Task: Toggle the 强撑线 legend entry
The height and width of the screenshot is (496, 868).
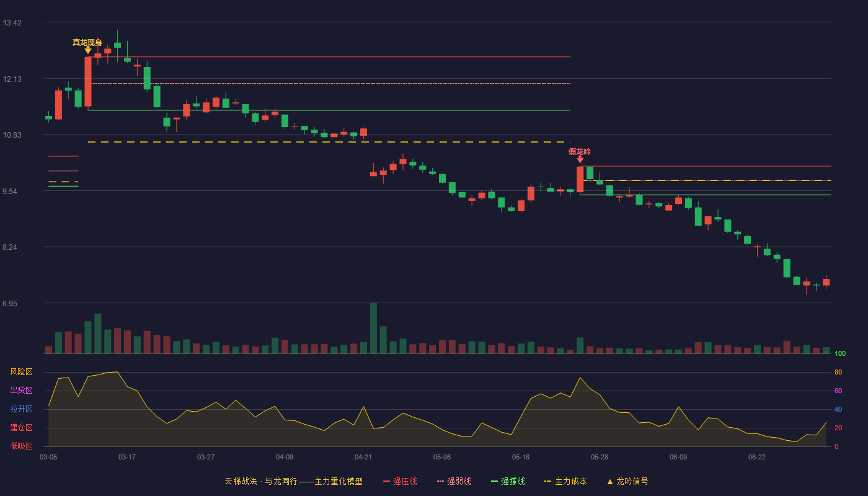Action: coord(508,481)
